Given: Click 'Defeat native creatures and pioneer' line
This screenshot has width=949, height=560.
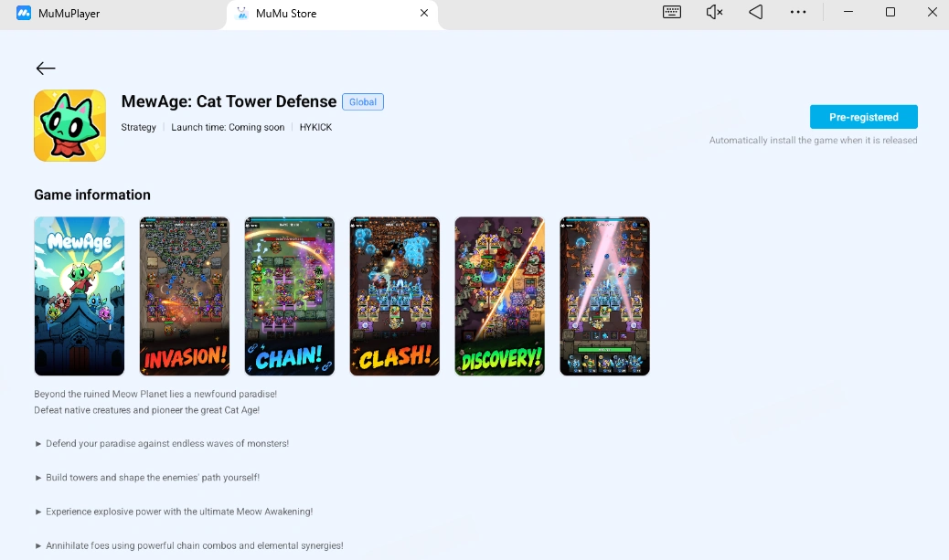Looking at the screenshot, I should (147, 410).
